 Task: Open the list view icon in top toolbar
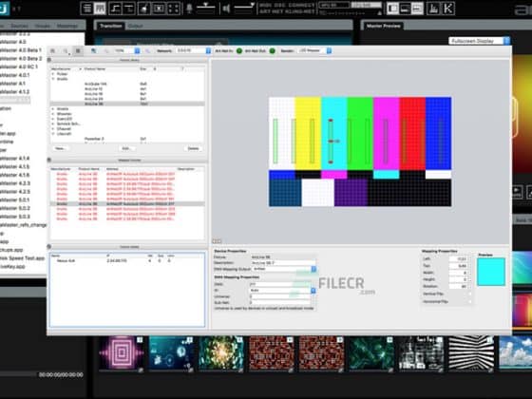87,9
